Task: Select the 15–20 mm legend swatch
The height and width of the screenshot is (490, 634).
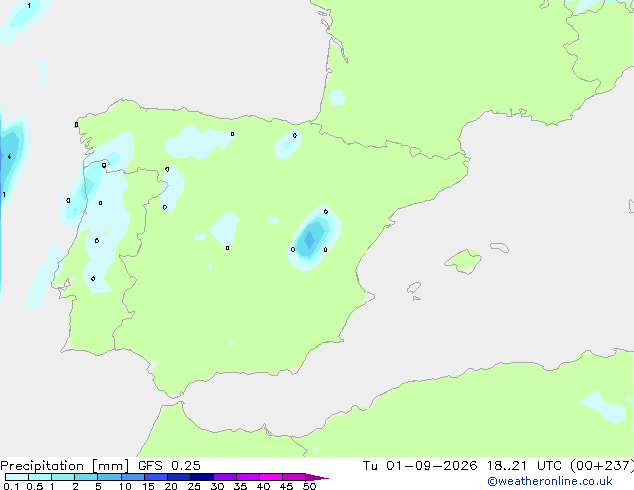Action: tap(156, 477)
